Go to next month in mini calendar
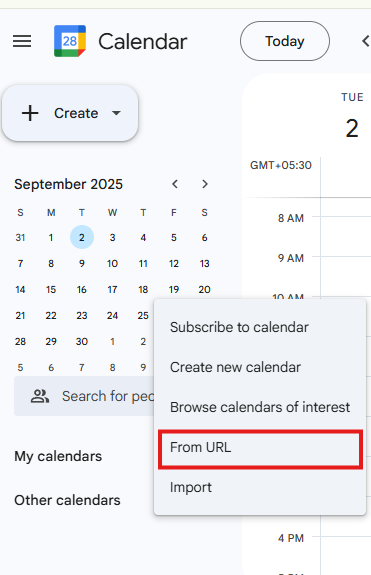 (205, 184)
